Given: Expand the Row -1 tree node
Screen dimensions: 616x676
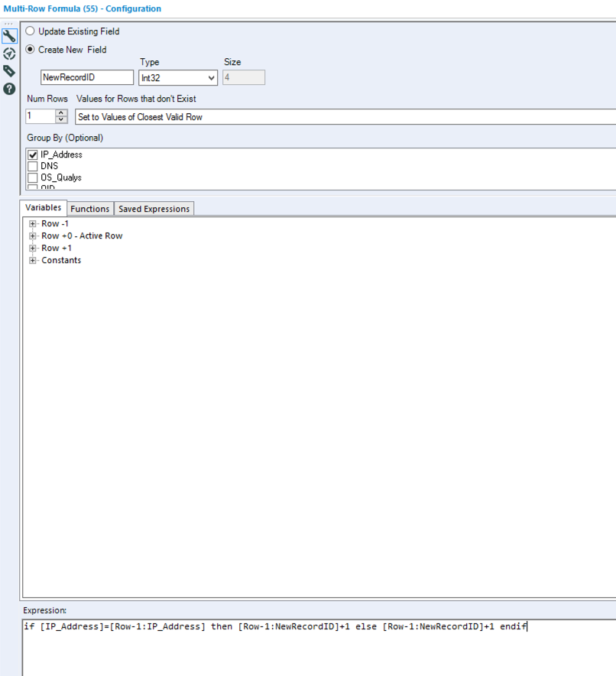Looking at the screenshot, I should 32,224.
